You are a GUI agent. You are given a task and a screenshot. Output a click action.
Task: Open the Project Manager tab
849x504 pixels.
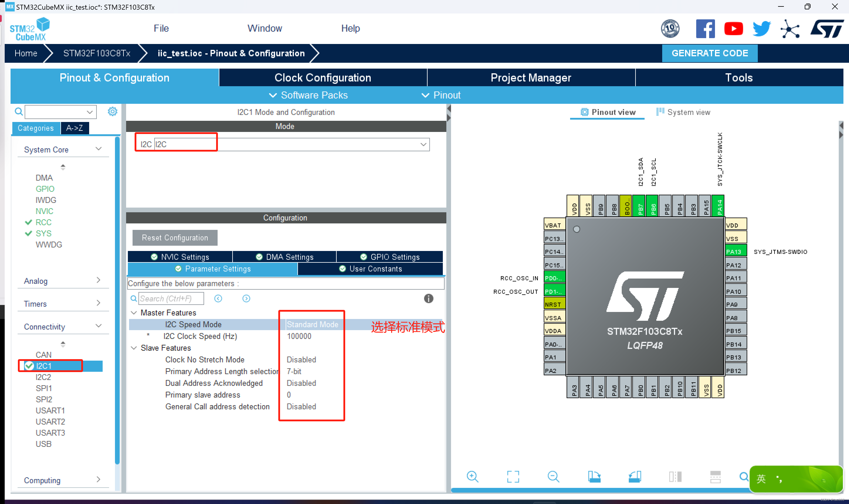click(x=531, y=77)
